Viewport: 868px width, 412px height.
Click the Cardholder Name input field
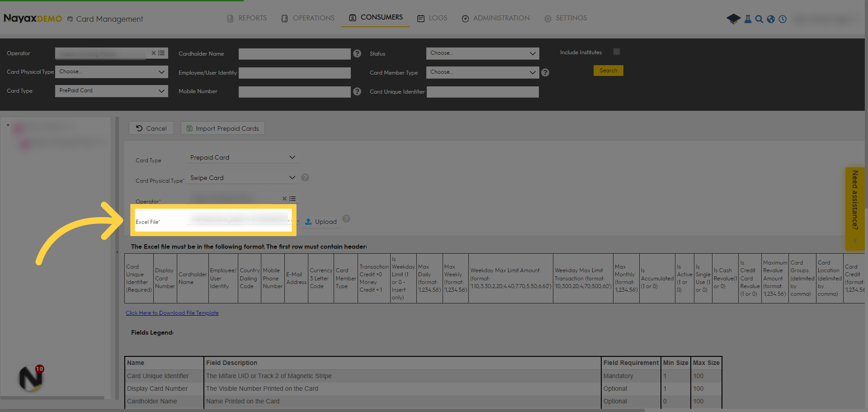295,54
